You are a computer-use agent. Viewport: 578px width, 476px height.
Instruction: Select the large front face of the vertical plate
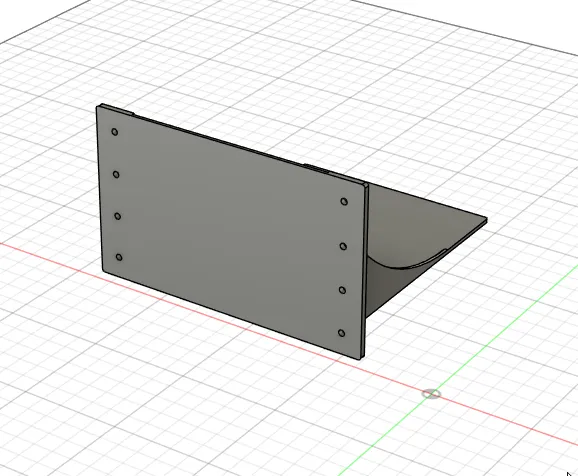232,232
